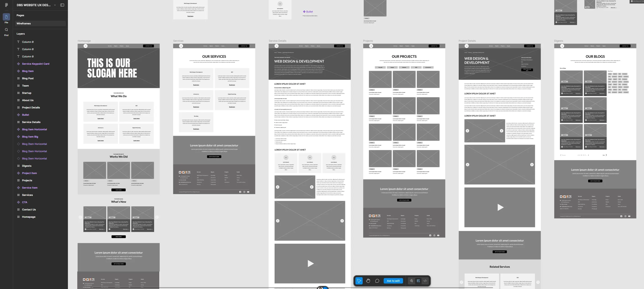This screenshot has height=289, width=644.
Task: Select the Hand pan tool
Action: (x=368, y=281)
